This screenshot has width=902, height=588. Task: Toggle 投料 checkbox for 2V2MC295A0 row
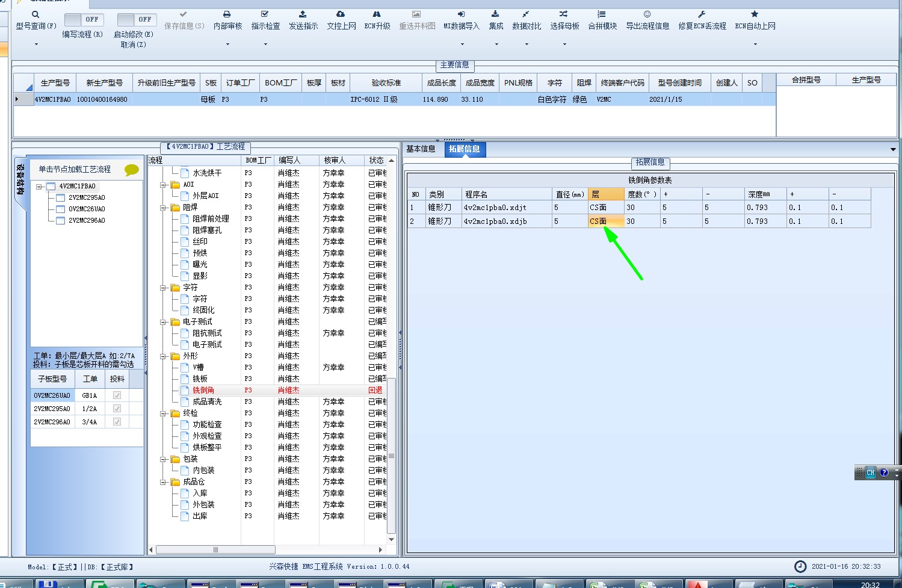tap(117, 409)
